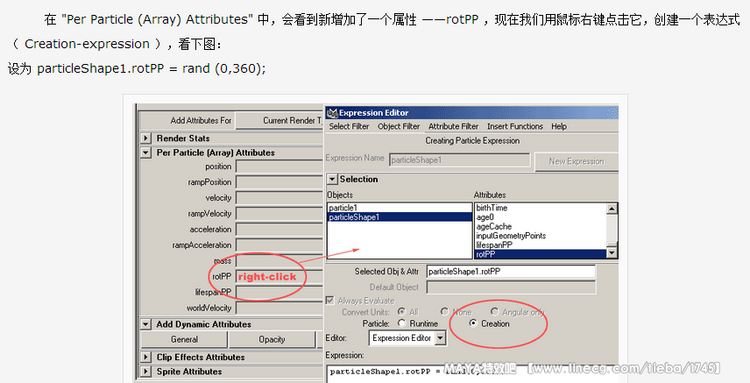
Task: Expand the Render Stats section
Action: click(x=146, y=138)
